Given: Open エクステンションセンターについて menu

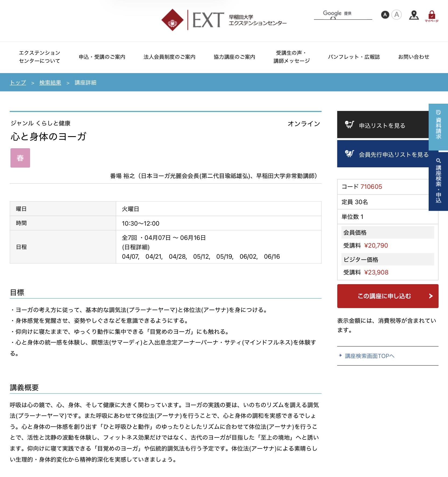Looking at the screenshot, I should pyautogui.click(x=40, y=57).
